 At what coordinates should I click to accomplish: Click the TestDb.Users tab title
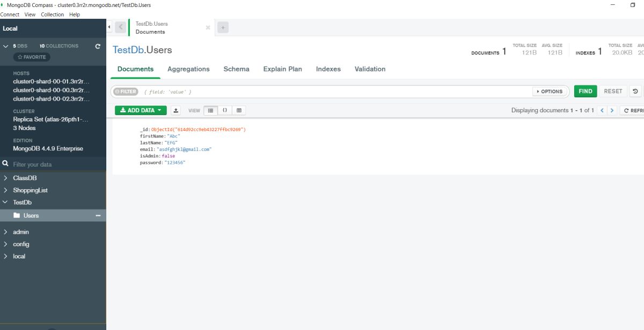pos(151,24)
